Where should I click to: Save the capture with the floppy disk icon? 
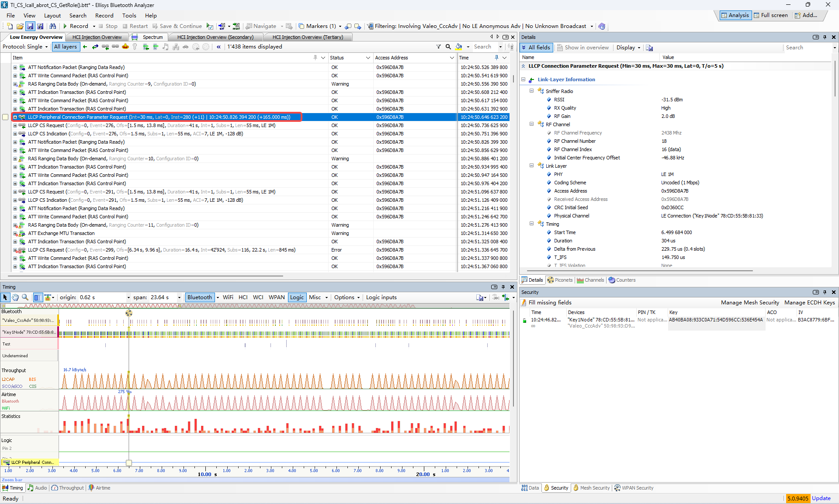pos(30,26)
